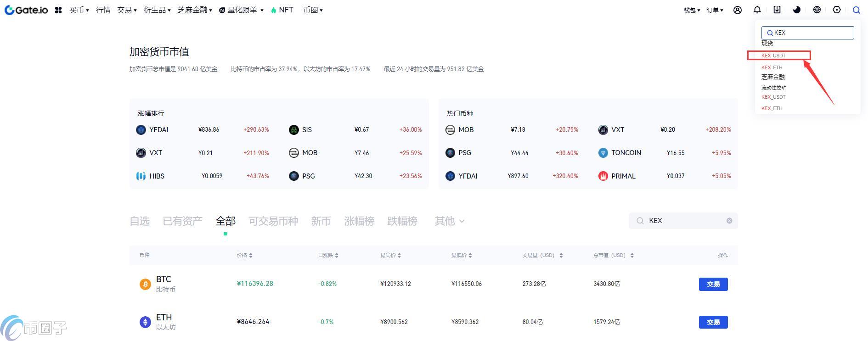Open the language globe icon

817,10
